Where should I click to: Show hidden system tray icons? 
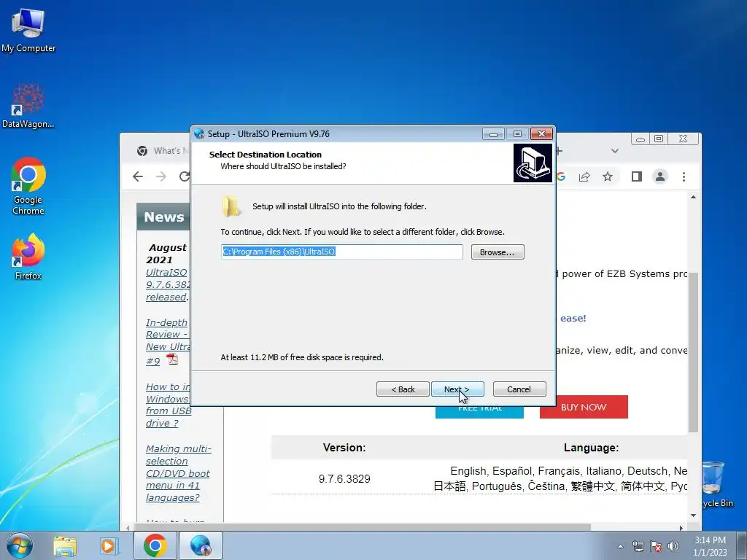tap(620, 546)
